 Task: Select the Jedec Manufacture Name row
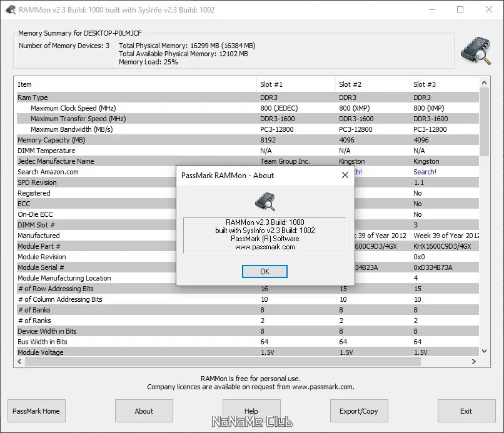[x=248, y=161]
